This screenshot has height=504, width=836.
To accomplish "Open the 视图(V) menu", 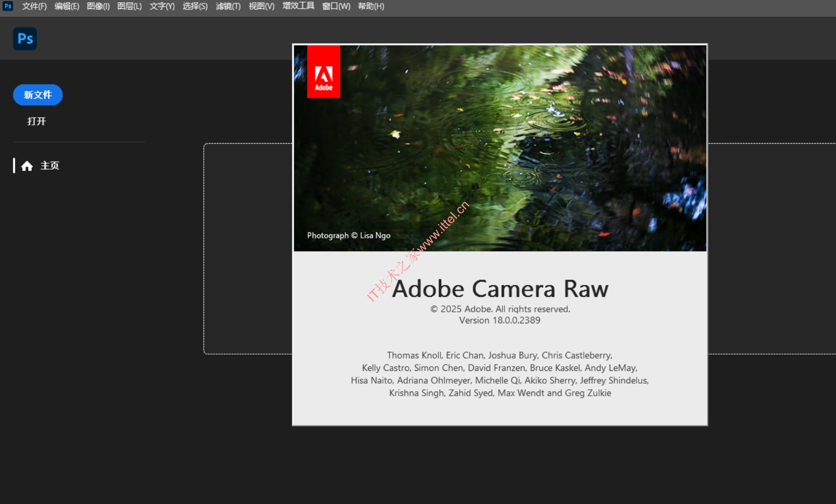I will pyautogui.click(x=261, y=6).
